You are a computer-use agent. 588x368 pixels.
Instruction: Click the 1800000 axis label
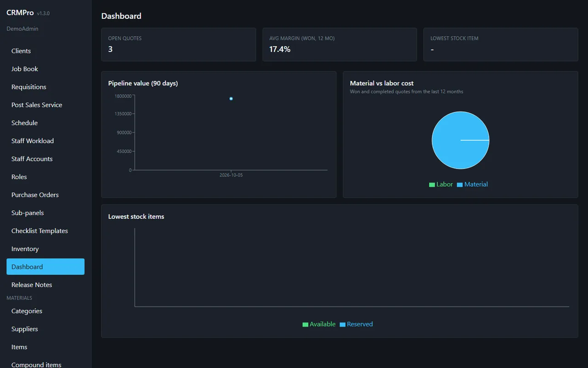[x=123, y=96]
